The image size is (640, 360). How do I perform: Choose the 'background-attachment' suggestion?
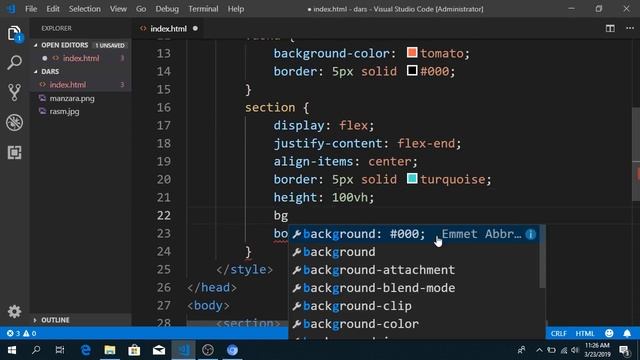[x=414, y=270]
